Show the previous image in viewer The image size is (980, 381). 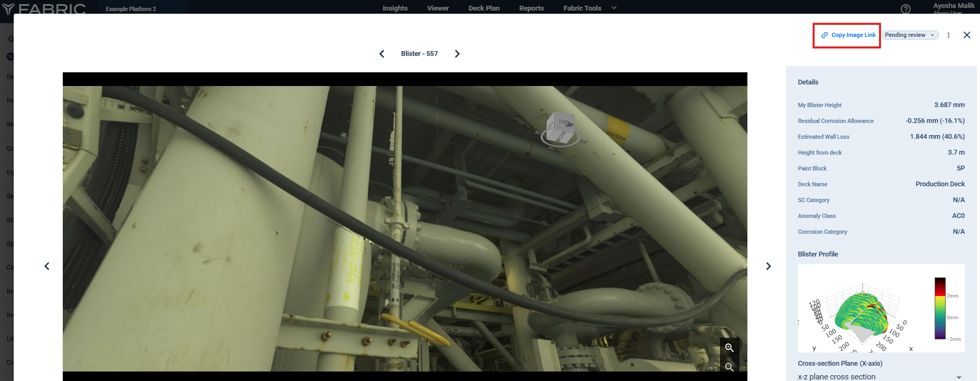47,266
